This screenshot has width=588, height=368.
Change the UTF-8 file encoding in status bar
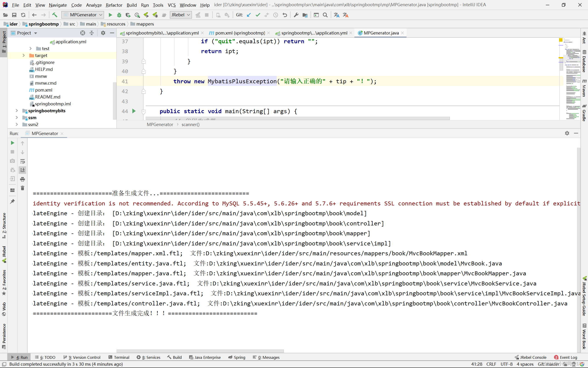[x=506, y=364]
